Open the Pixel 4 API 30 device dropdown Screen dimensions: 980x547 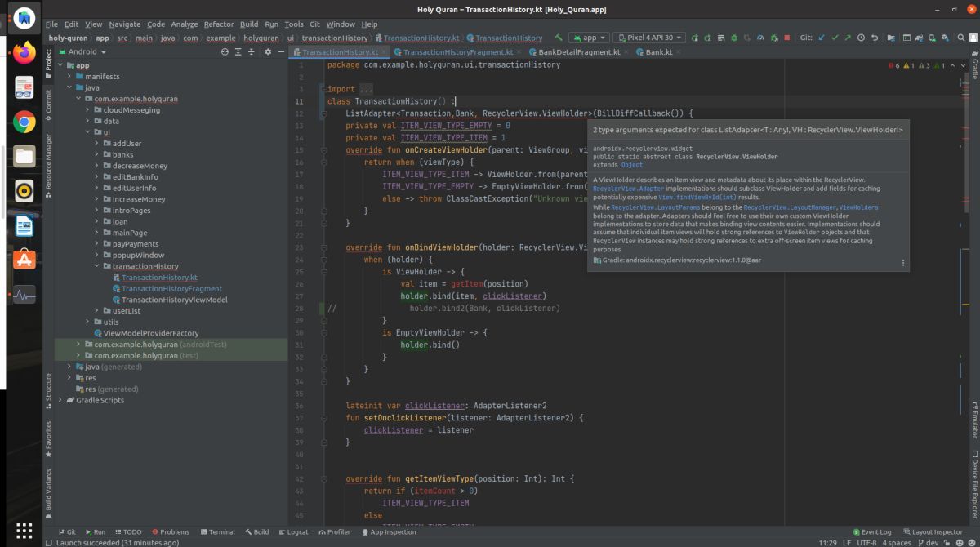(649, 38)
